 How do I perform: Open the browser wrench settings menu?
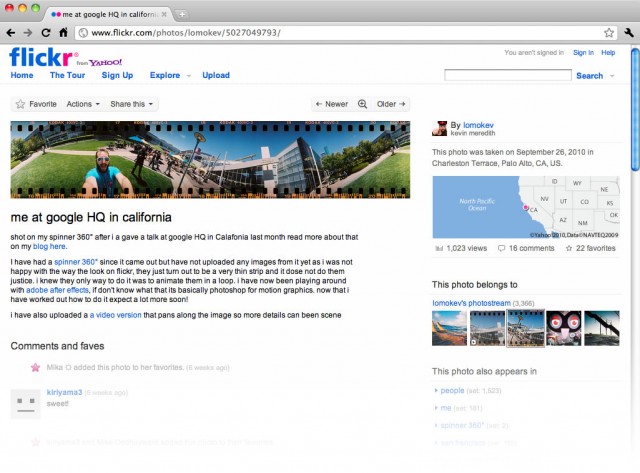tap(628, 32)
